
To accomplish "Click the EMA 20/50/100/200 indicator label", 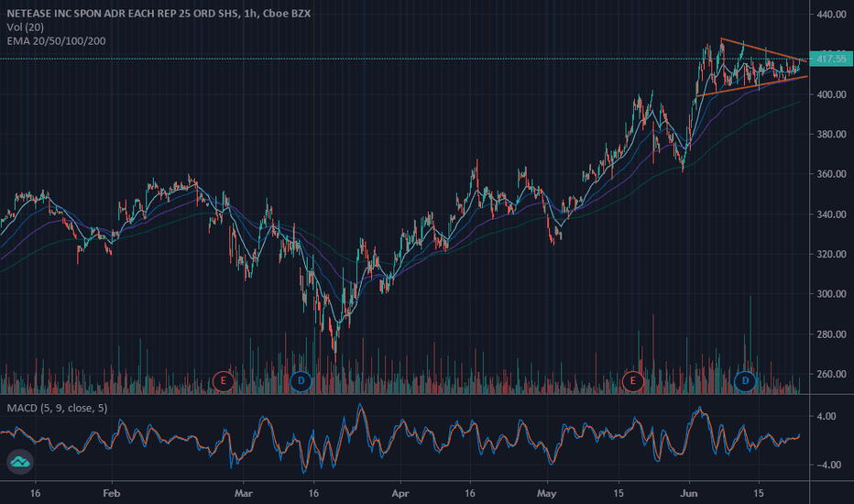I will [56, 41].
